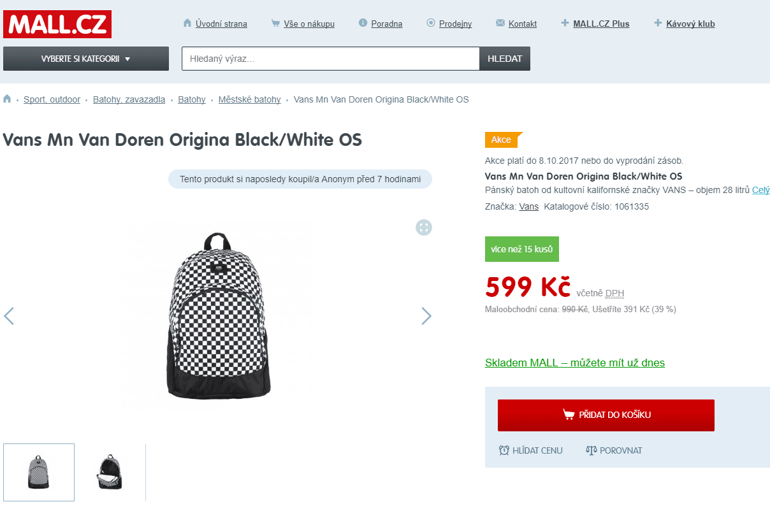The width and height of the screenshot is (770, 532).
Task: Select the first backpack thumbnail
Action: tap(39, 472)
